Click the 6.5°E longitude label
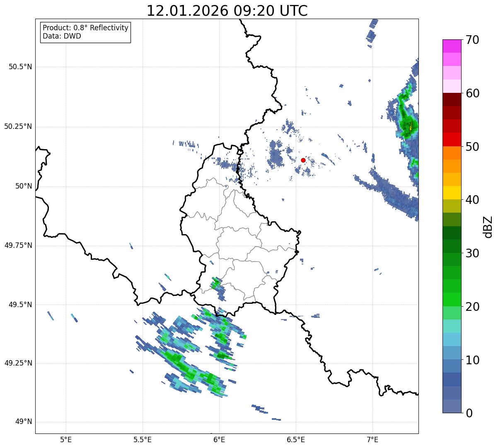The width and height of the screenshot is (498, 448). pos(296,439)
